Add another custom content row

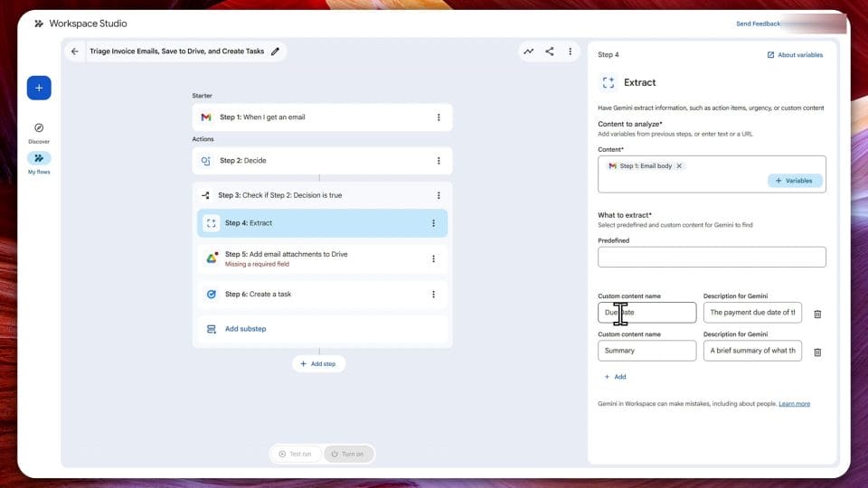615,377
